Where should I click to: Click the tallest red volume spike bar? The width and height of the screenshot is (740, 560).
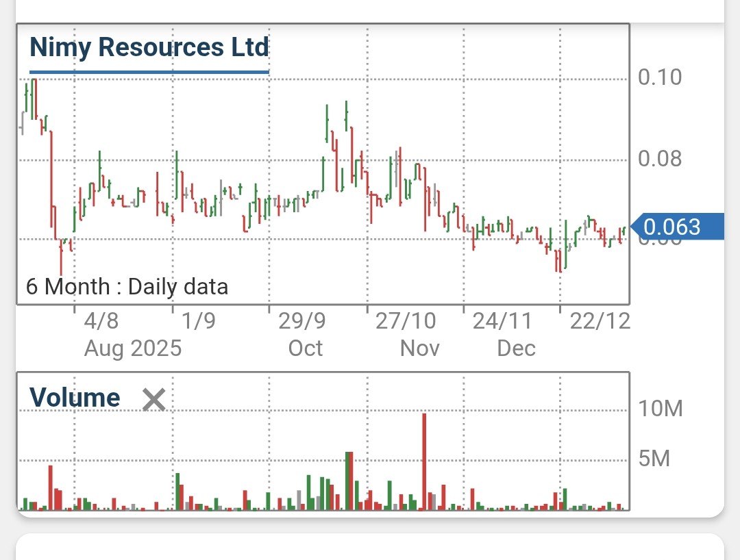424,462
